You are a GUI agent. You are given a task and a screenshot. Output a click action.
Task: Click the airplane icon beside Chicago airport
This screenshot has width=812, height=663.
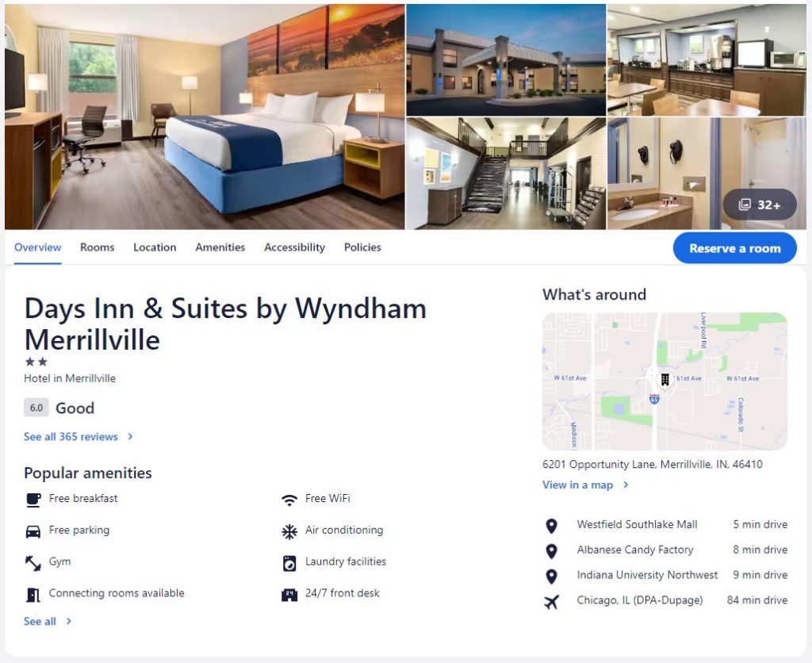pyautogui.click(x=552, y=601)
